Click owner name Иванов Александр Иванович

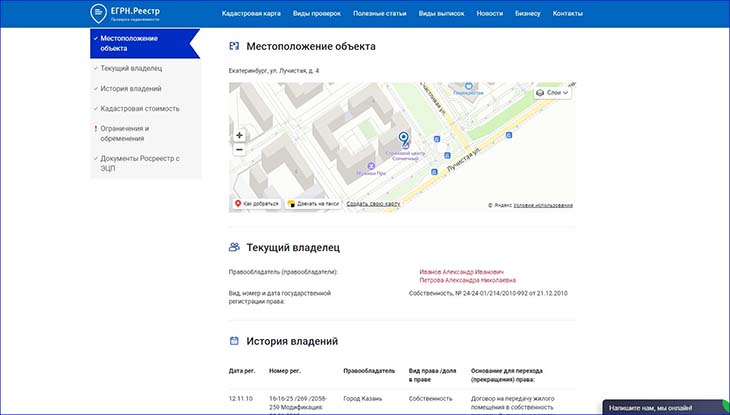pyautogui.click(x=461, y=272)
